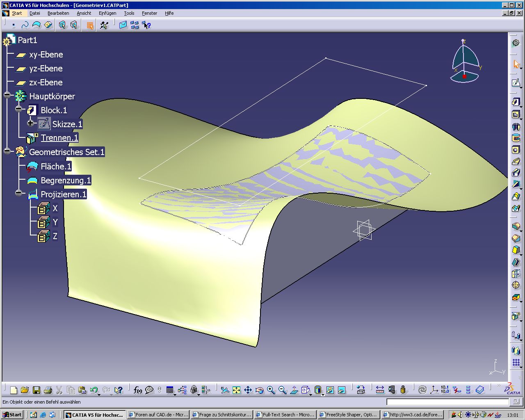Collapse the Projizieren.1 tree node

point(18,192)
